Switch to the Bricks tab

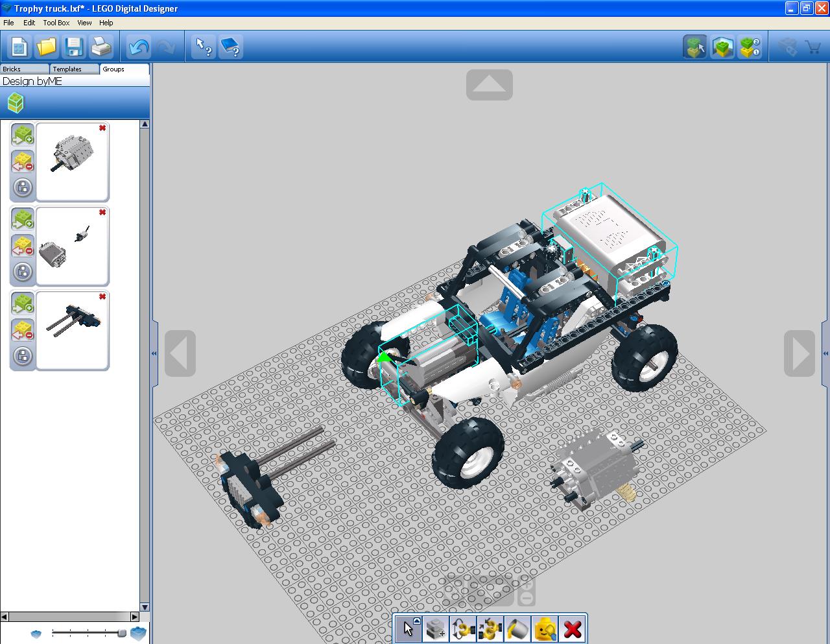click(x=25, y=69)
